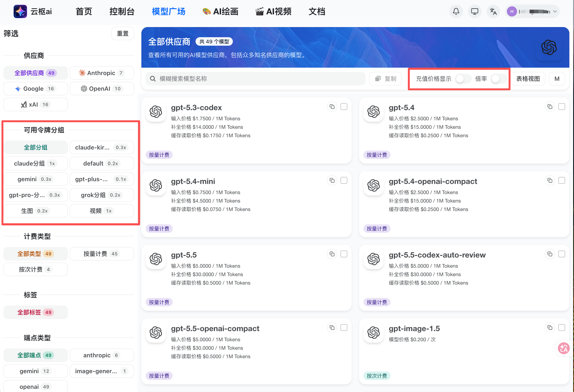Filter by 按量计费 billing type
The height and width of the screenshot is (392, 574).
tap(102, 254)
